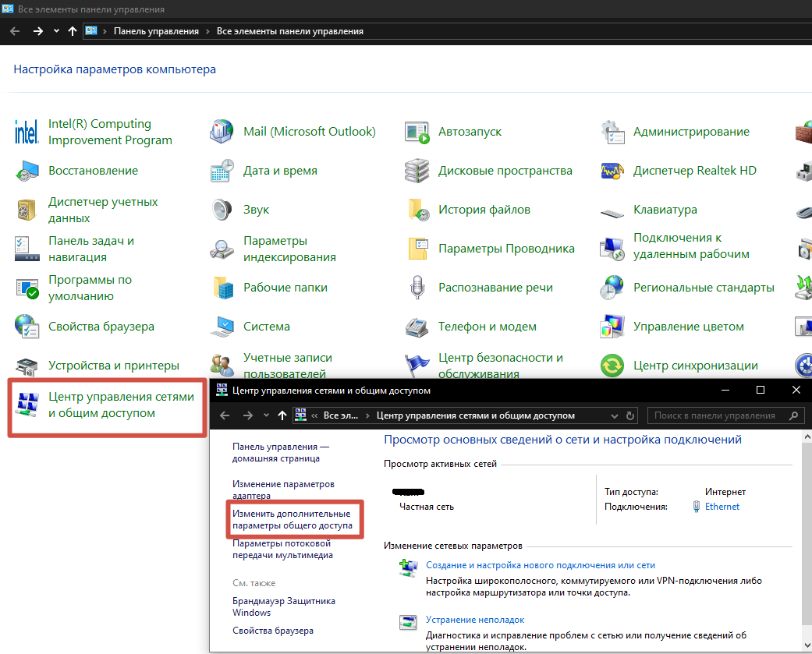Open the Ethernet connection link
The width and height of the screenshot is (812, 654).
click(722, 507)
